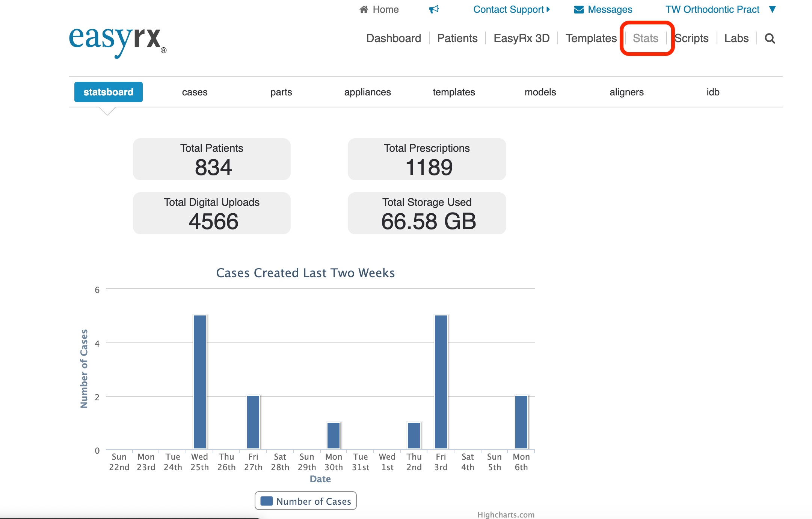Open the EasyRx 3D section
Image resolution: width=812 pixels, height=519 pixels.
[x=521, y=38]
